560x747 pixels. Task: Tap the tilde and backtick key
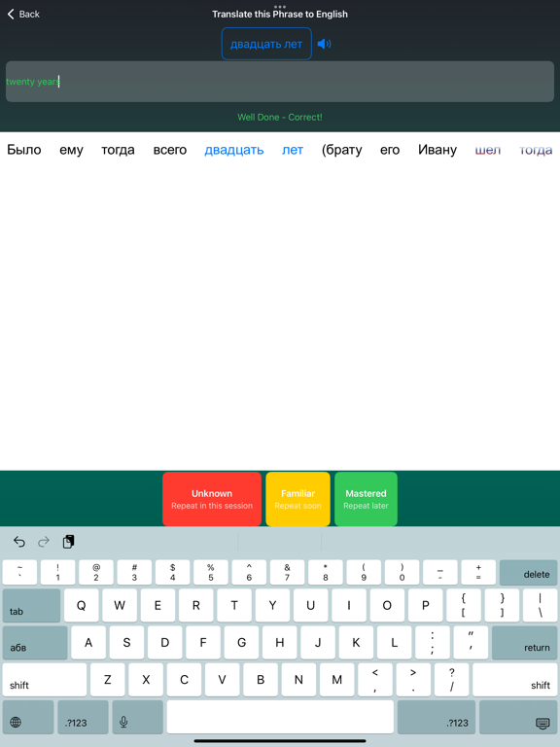(x=19, y=572)
